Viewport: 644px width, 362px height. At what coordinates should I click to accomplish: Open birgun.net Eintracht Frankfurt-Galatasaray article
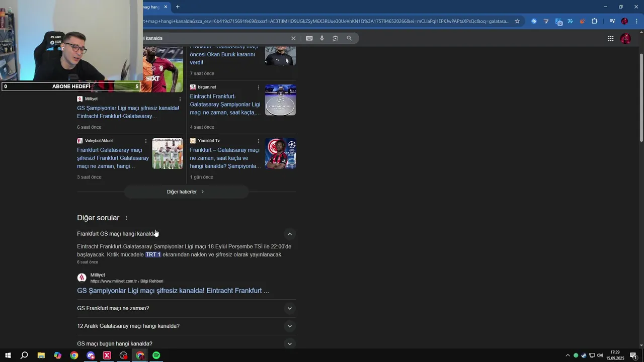click(225, 104)
